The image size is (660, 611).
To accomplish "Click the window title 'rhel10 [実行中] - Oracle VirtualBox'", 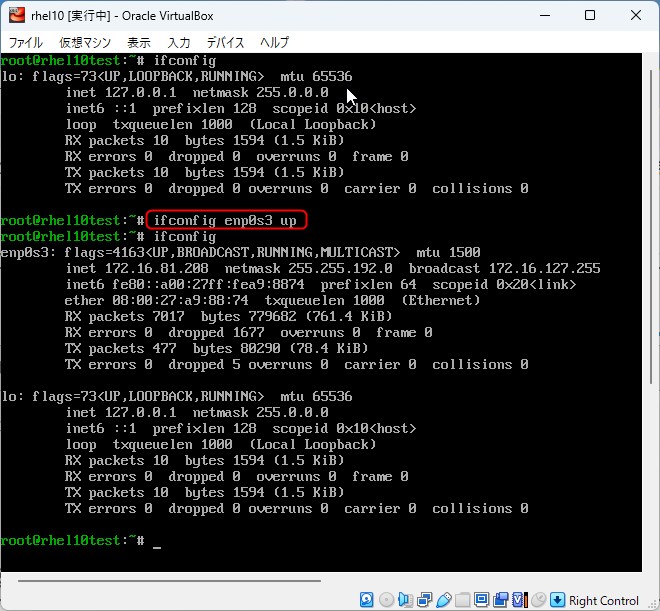I will click(x=122, y=16).
